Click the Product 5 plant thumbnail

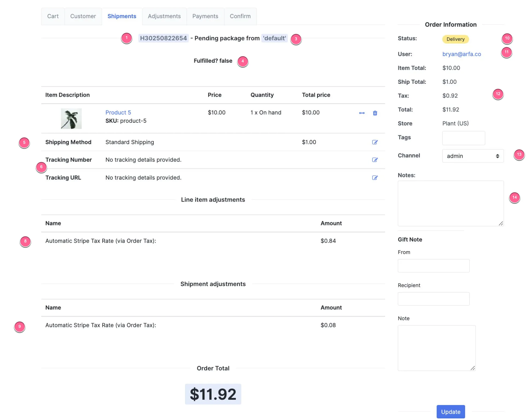71,119
